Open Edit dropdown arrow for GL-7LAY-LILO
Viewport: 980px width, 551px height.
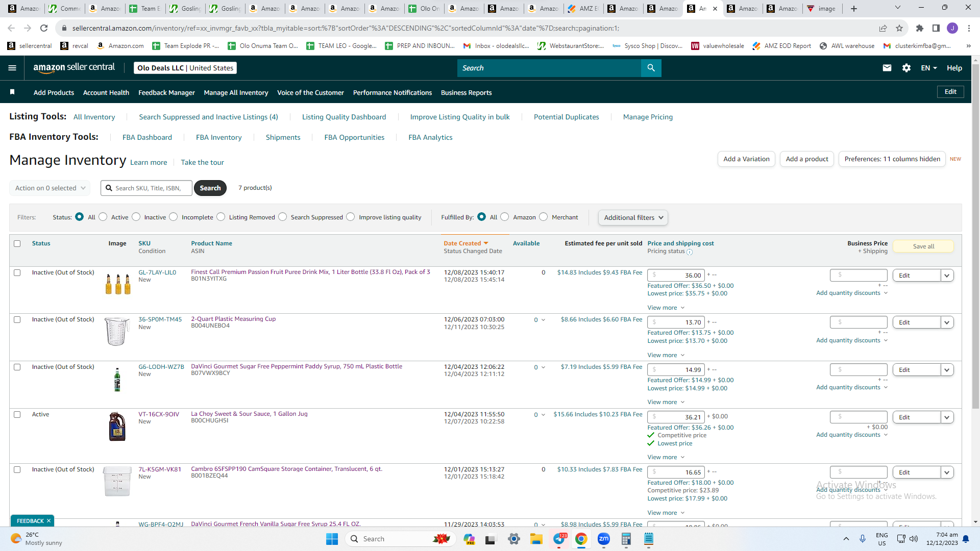click(x=947, y=275)
